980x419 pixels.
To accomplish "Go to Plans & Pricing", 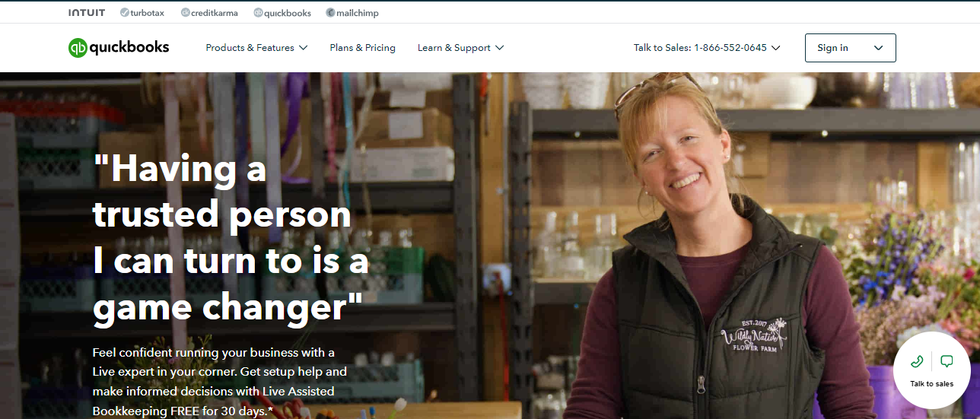I will point(362,48).
